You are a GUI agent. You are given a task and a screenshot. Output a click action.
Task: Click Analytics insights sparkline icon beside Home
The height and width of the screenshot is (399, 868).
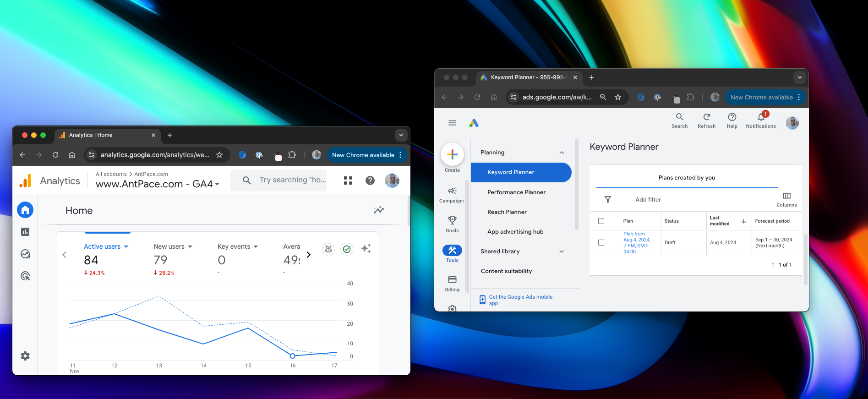pyautogui.click(x=379, y=210)
